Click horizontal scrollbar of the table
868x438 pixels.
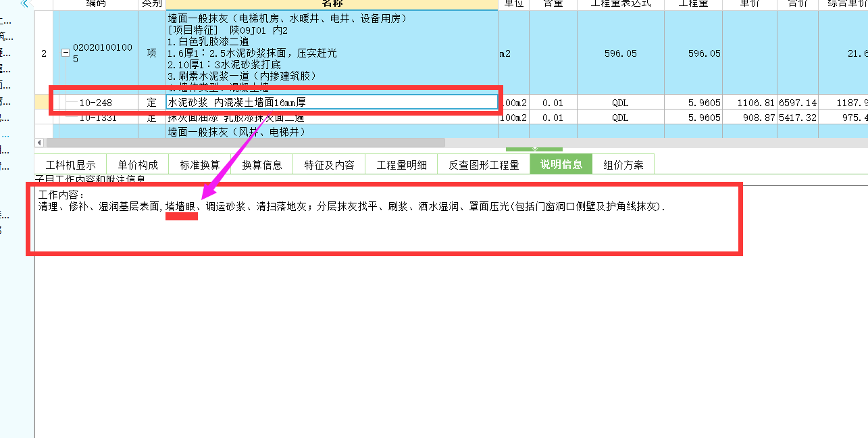coord(246,143)
